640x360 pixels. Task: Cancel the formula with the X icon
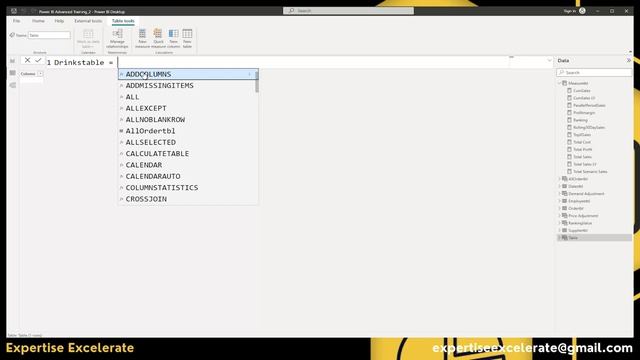(27, 60)
